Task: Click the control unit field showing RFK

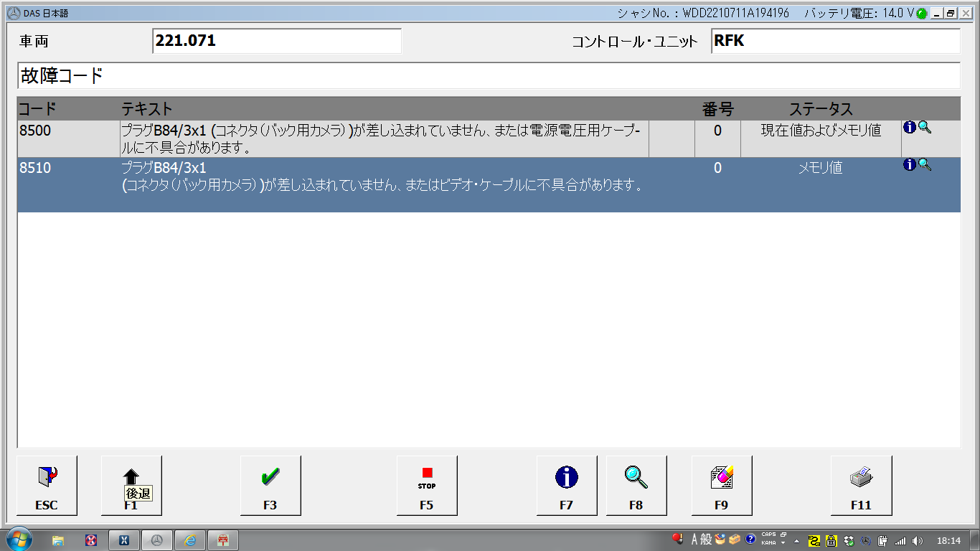Action: pos(836,41)
